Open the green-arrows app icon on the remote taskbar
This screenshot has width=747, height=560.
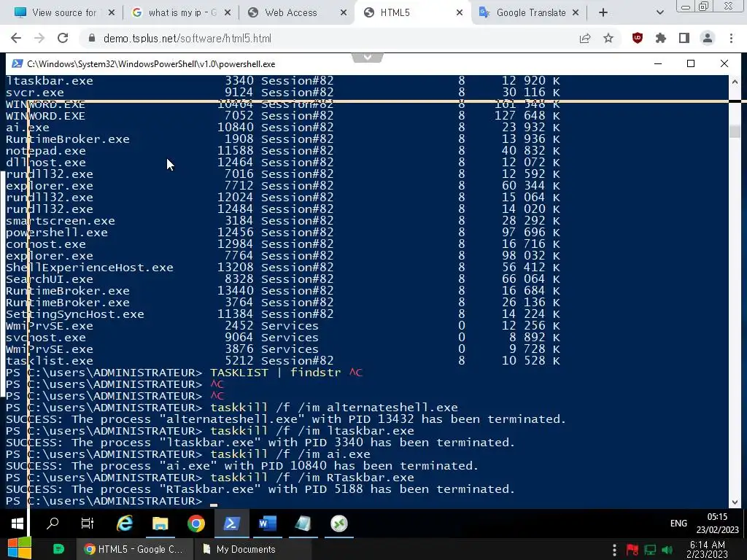338,524
